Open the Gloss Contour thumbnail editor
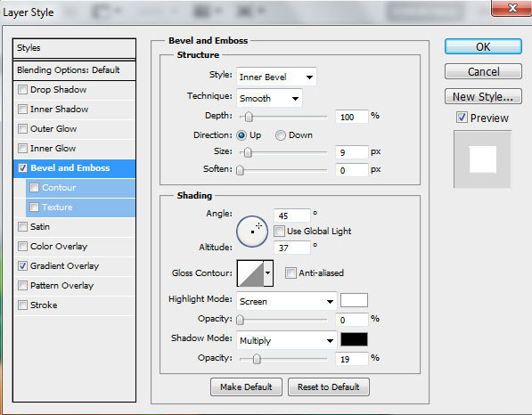Image resolution: width=532 pixels, height=415 pixels. pos(250,273)
